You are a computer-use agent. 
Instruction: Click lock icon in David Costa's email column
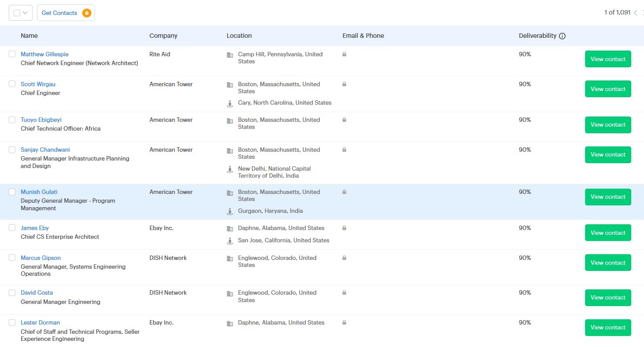344,292
